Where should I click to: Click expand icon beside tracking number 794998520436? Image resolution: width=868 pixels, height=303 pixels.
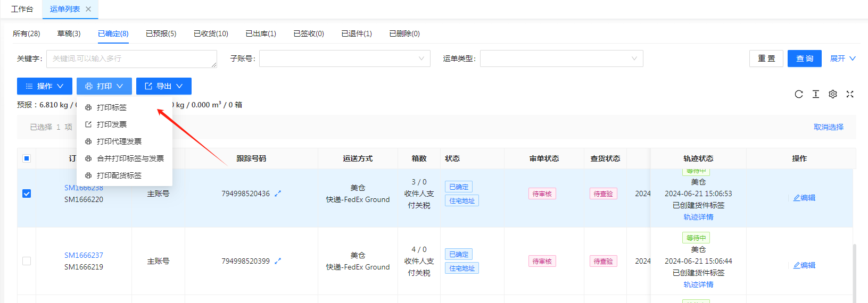[278, 193]
